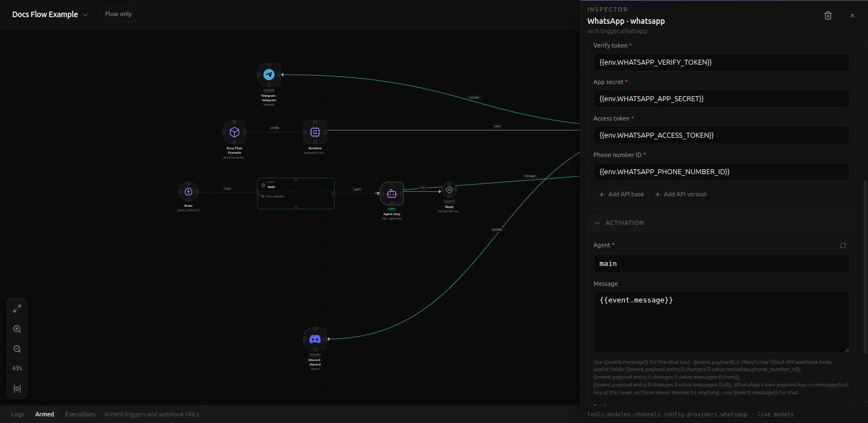Select the Discord trigger node
The image size is (868, 423).
315,339
